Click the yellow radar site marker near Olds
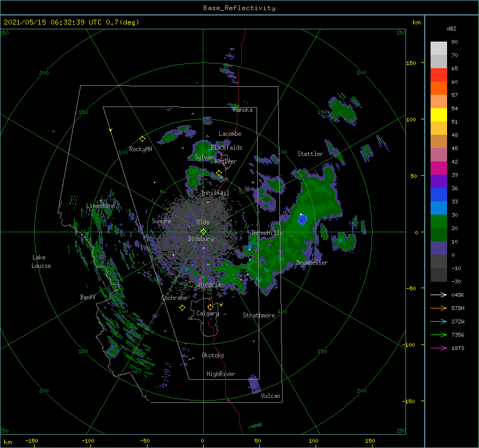Image resolution: width=479 pixels, height=448 pixels. [203, 232]
